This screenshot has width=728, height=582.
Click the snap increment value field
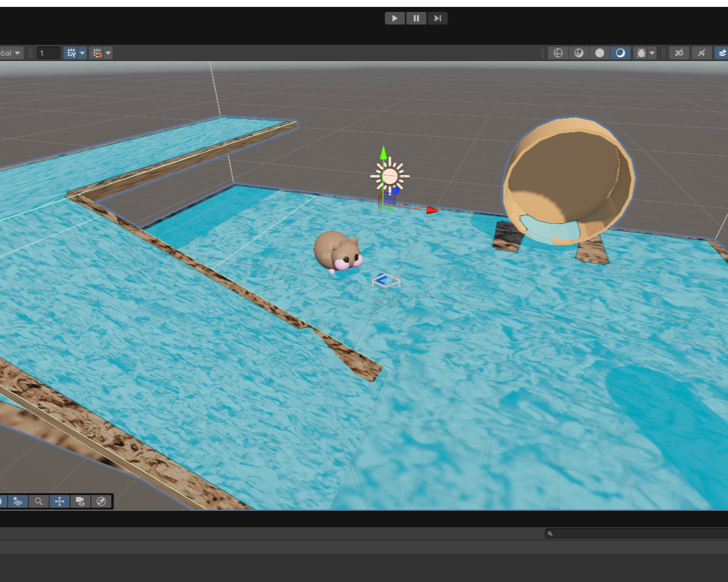point(49,54)
